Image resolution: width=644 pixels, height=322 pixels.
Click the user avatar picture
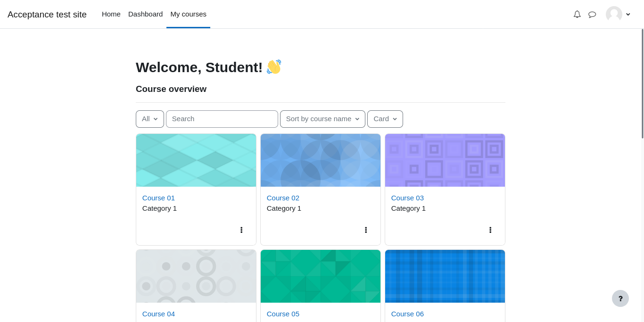(614, 14)
